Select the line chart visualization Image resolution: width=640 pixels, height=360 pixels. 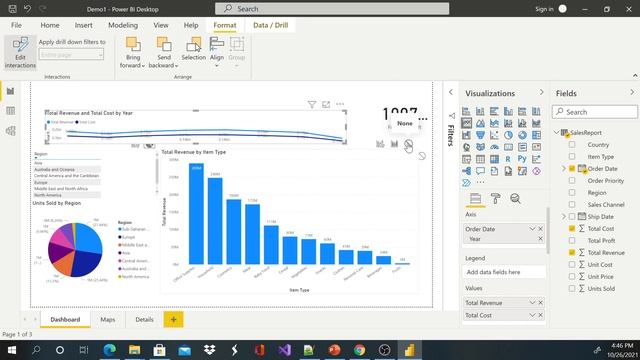point(467,123)
